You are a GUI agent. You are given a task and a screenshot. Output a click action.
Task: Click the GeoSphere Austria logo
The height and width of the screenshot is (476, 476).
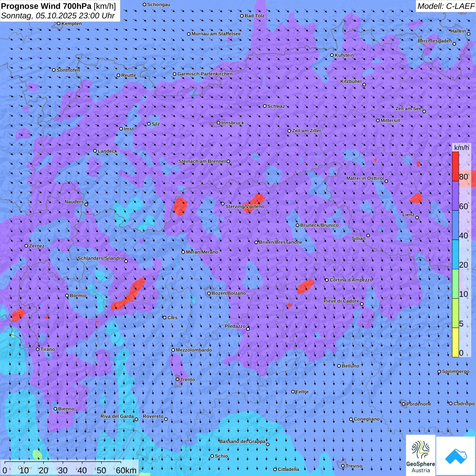coord(421,455)
